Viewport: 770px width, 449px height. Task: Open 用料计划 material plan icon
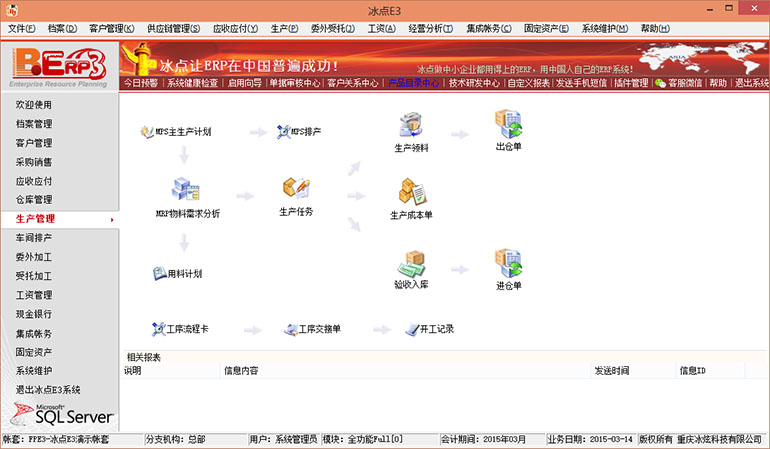tap(160, 273)
